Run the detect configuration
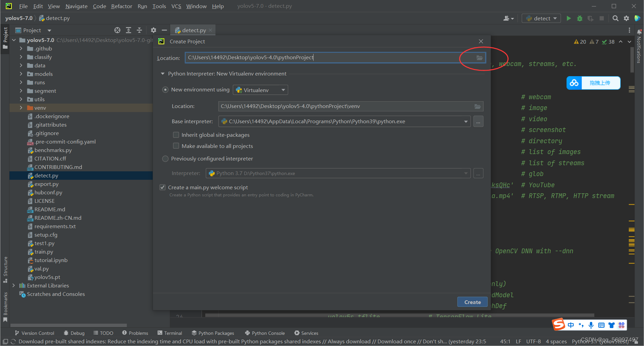This screenshot has height=346, width=644. (569, 18)
